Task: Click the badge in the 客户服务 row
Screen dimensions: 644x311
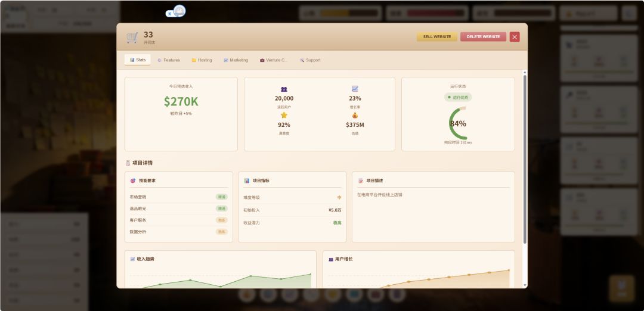Action: pos(222,220)
